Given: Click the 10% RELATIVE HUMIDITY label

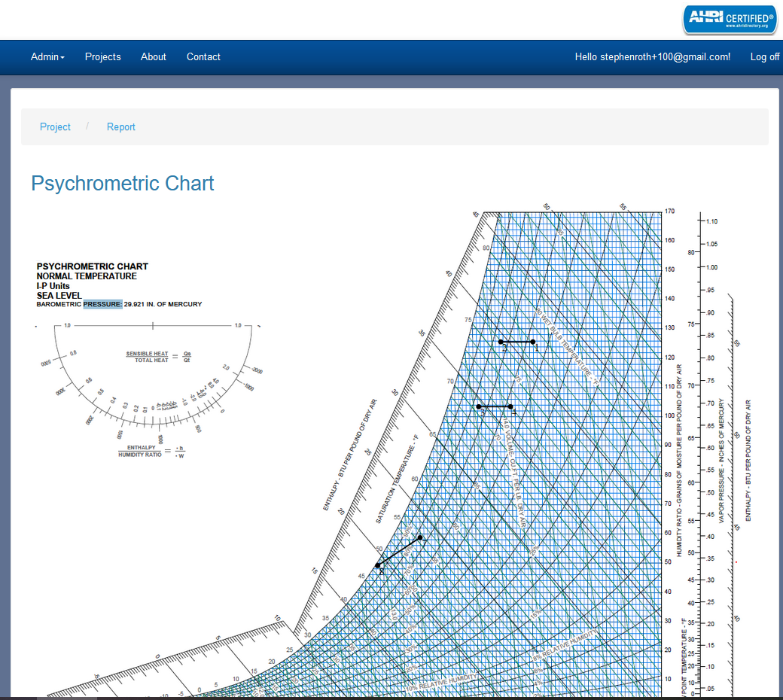Looking at the screenshot, I should [x=441, y=683].
